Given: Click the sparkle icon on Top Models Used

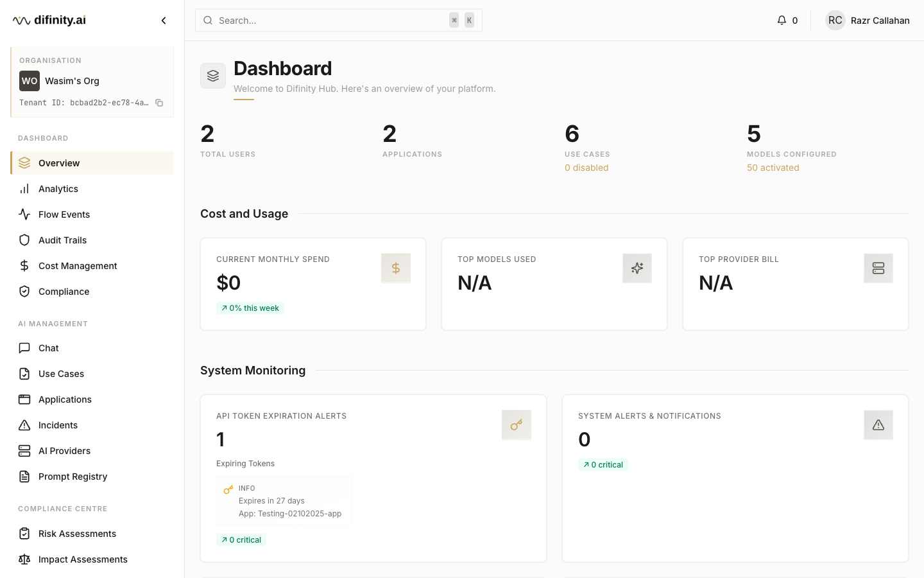Looking at the screenshot, I should point(637,268).
